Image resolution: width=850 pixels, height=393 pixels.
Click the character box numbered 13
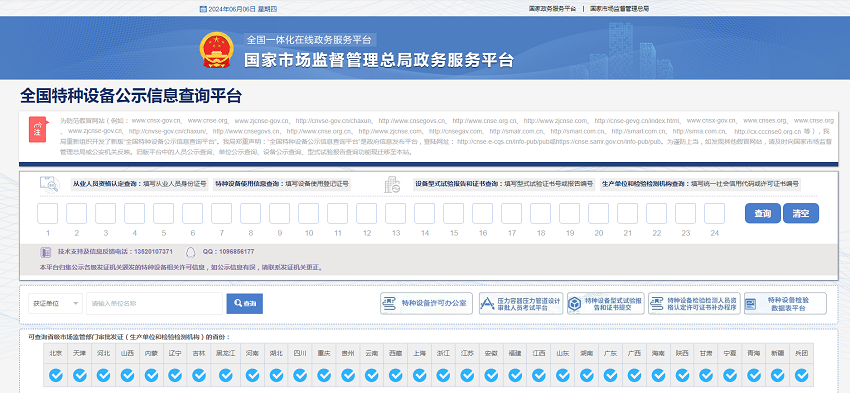pyautogui.click(x=396, y=214)
